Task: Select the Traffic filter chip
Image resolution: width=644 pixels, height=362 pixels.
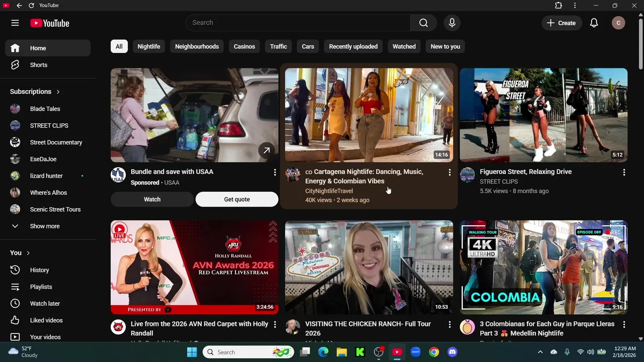Action: coord(278,46)
